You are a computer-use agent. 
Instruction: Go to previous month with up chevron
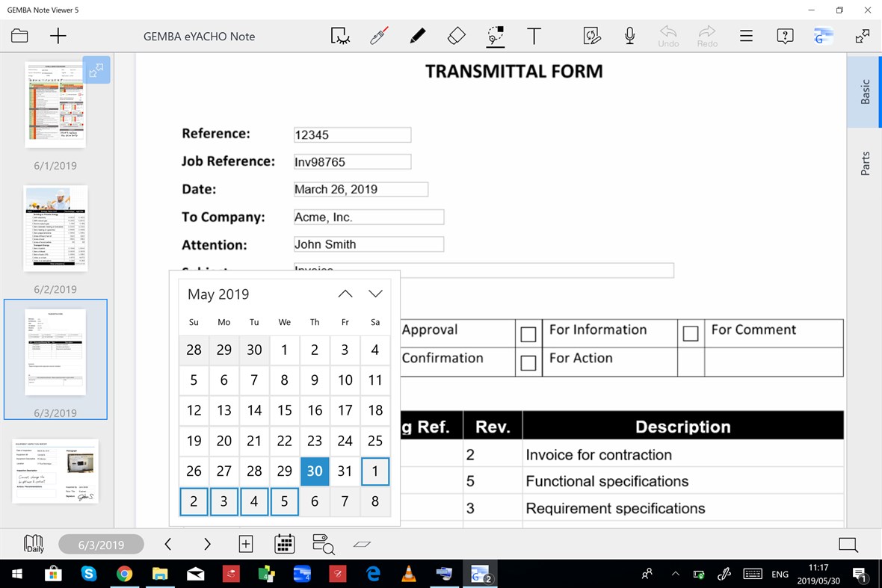345,293
